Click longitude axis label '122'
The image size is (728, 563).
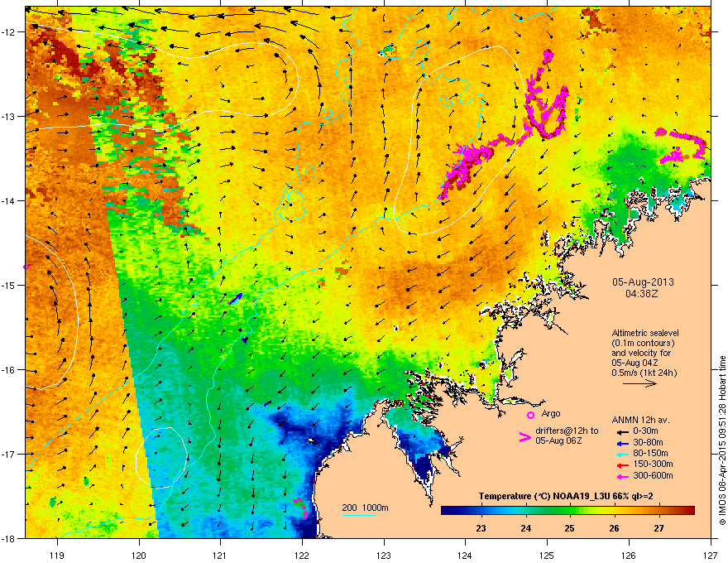click(302, 555)
